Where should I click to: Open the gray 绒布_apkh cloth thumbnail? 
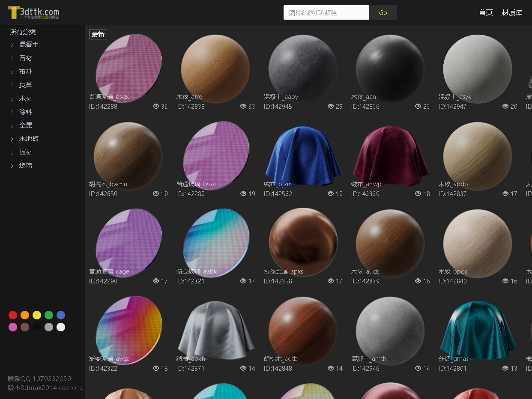(216, 331)
